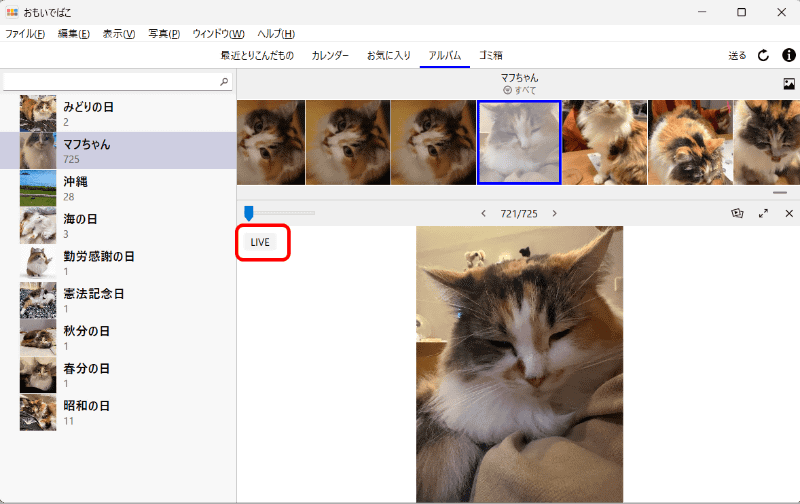Image resolution: width=800 pixels, height=504 pixels.
Task: Click the おもいでばこ app icon in the title bar
Action: pyautogui.click(x=12, y=12)
